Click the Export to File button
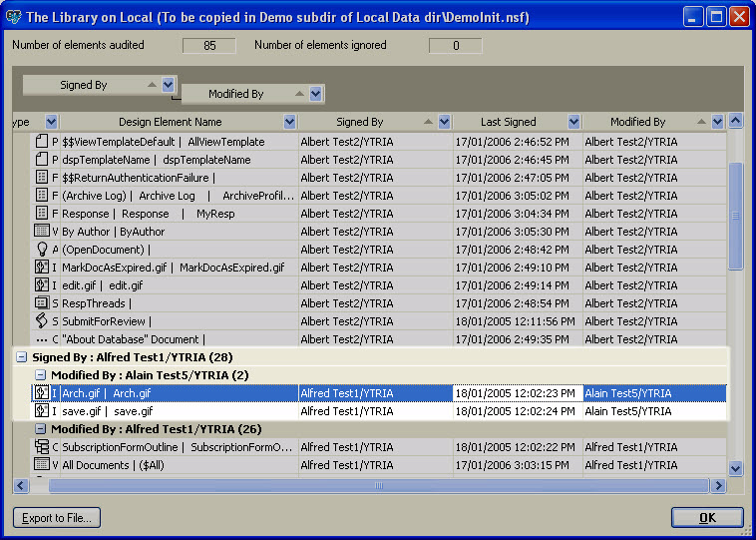 point(57,518)
